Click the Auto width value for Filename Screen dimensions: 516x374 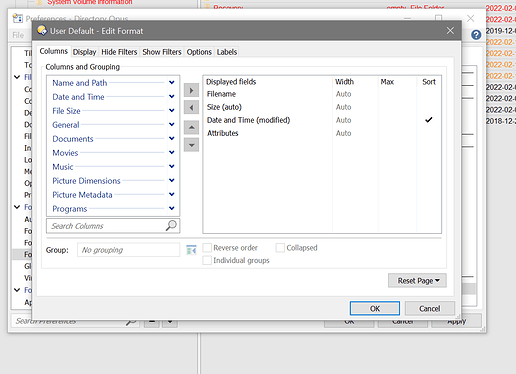[343, 94]
